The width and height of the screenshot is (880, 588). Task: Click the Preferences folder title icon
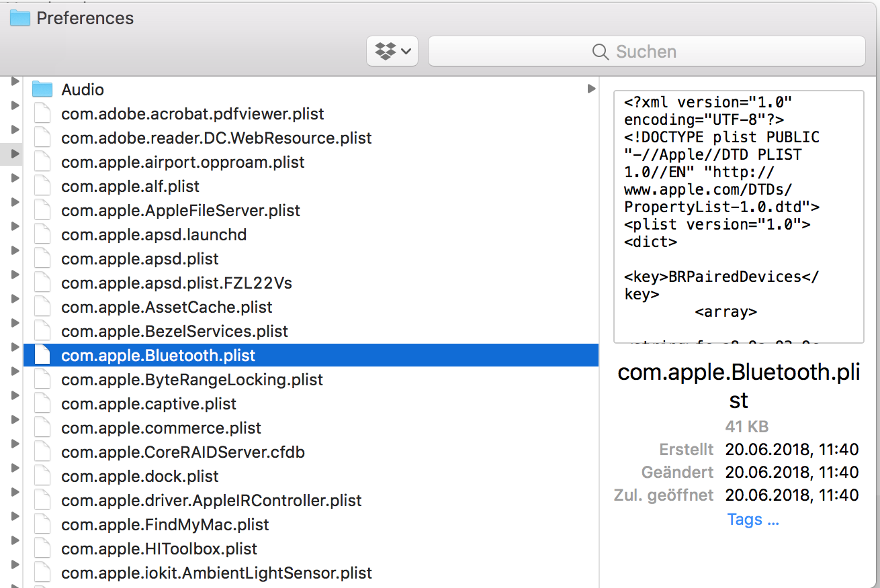tap(20, 17)
